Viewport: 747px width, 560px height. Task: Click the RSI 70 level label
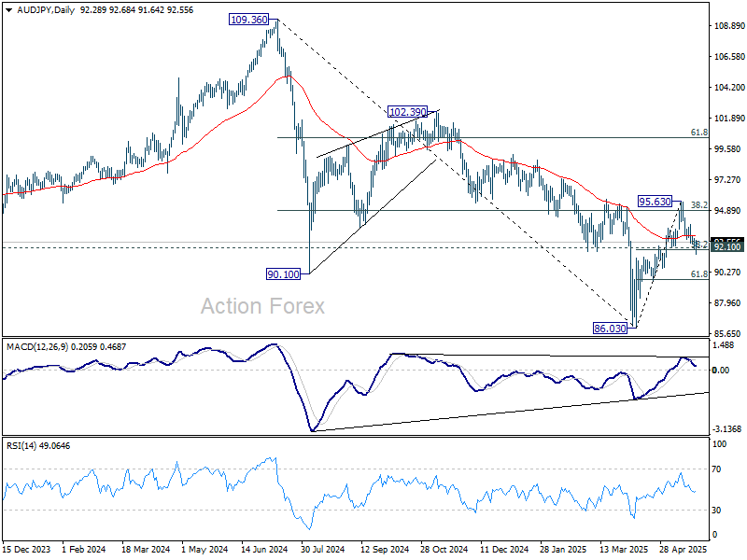pos(716,469)
